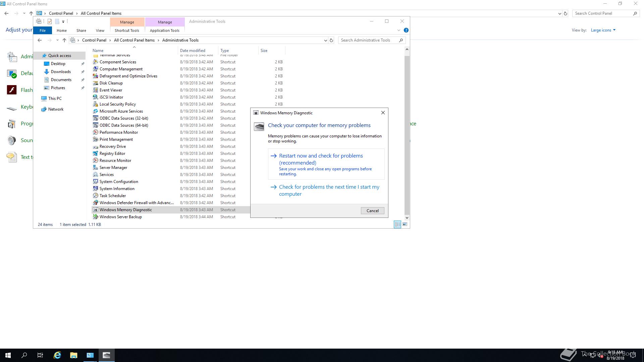Cancel the Windows Memory Diagnostic dialog
Screen dimensions: 644x362
tap(372, 211)
